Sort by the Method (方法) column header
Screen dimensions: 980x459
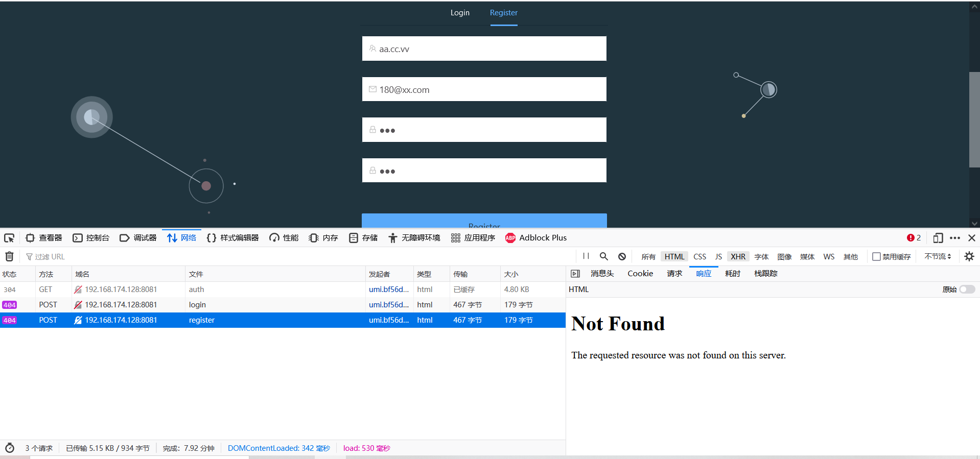[x=54, y=274]
